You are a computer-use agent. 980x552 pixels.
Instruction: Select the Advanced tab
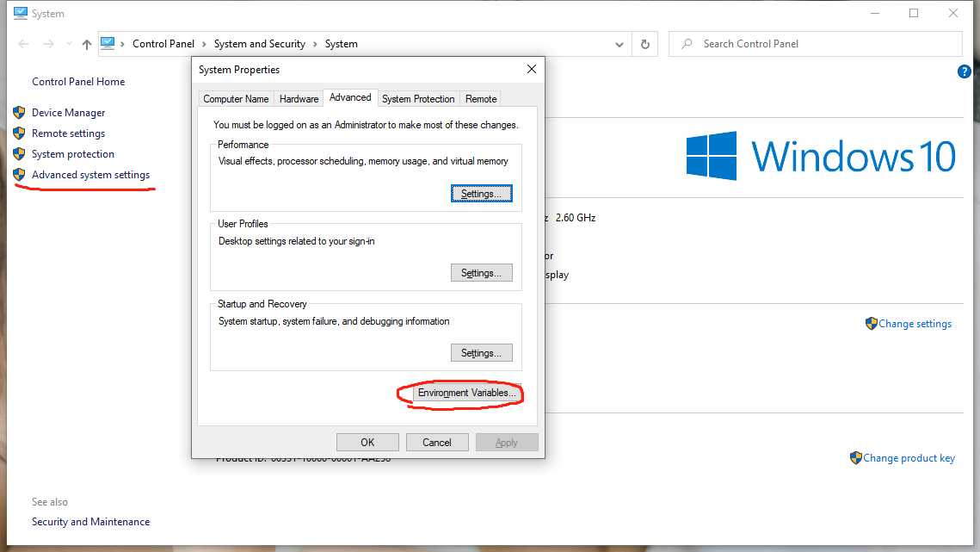(x=350, y=97)
